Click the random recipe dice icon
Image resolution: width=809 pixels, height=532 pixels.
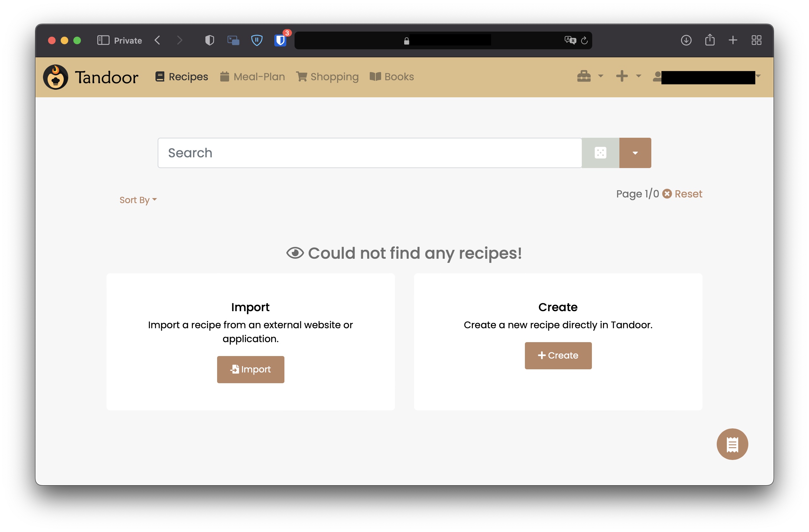click(600, 153)
